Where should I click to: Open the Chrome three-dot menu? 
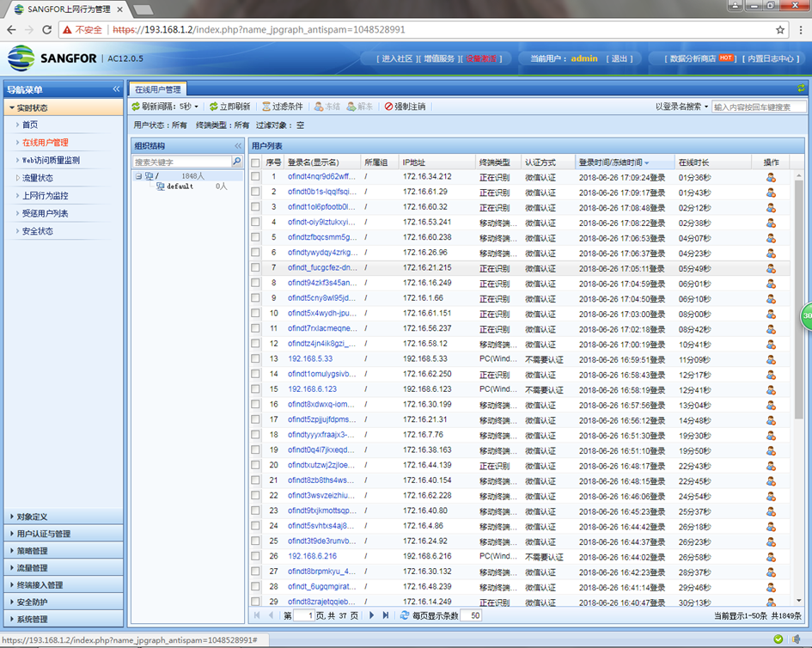[x=800, y=30]
